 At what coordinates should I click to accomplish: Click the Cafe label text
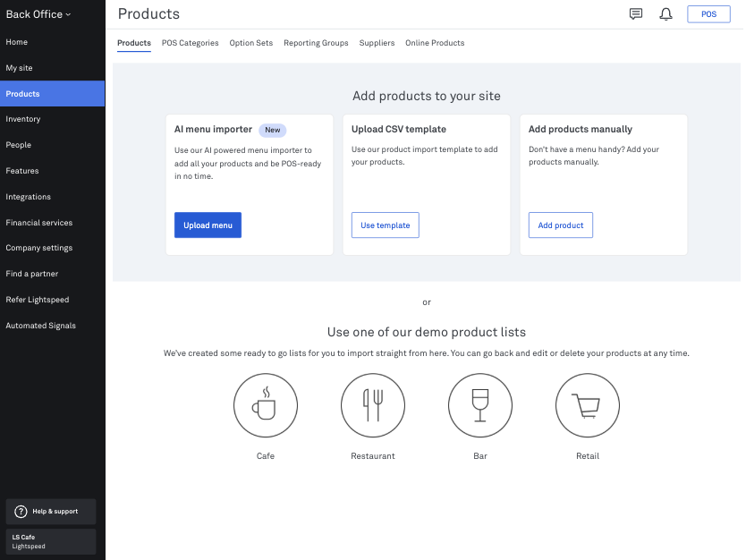pos(266,456)
